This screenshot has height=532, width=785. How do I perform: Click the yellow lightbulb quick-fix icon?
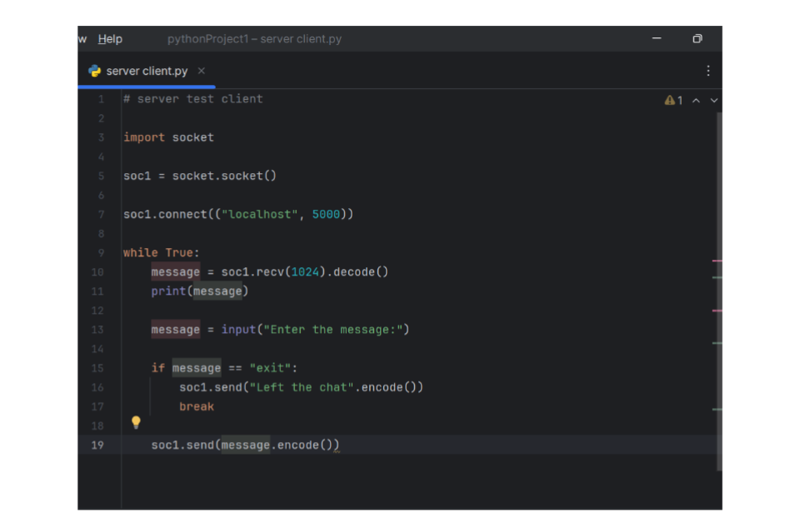(x=136, y=422)
